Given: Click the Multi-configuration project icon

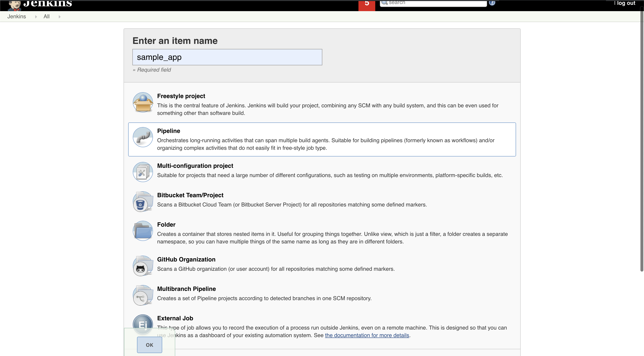Looking at the screenshot, I should (143, 172).
